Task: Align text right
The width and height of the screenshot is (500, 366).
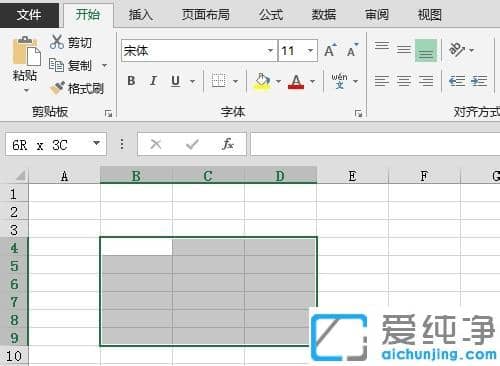Action: 426,81
